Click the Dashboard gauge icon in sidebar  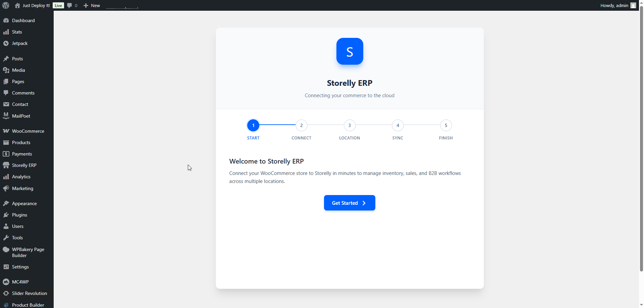[6, 20]
